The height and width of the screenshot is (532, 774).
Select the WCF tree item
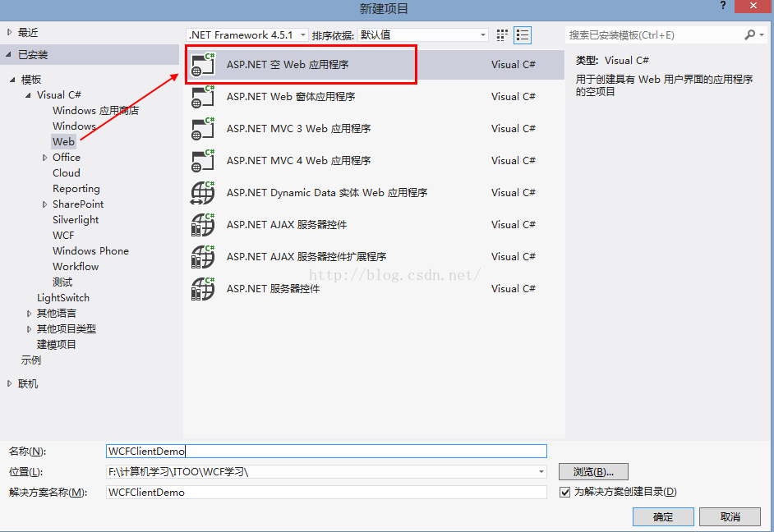coord(63,236)
